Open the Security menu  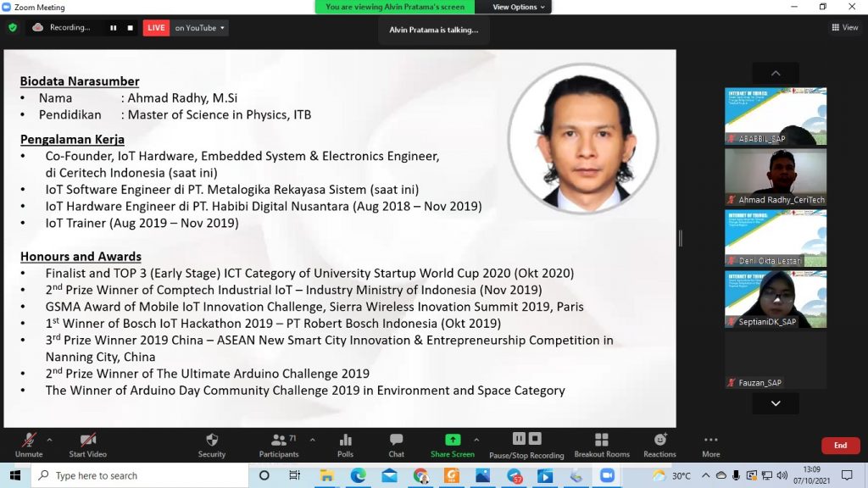point(211,446)
